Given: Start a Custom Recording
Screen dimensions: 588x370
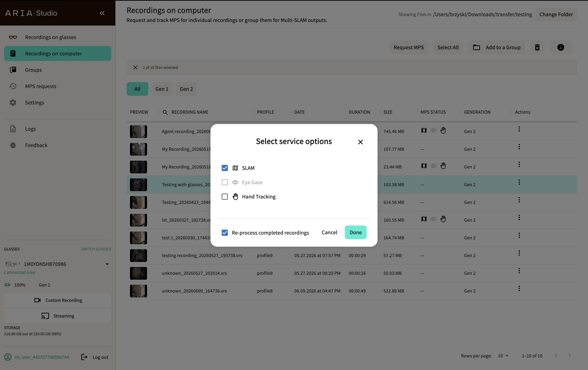Looking at the screenshot, I should tap(58, 300).
